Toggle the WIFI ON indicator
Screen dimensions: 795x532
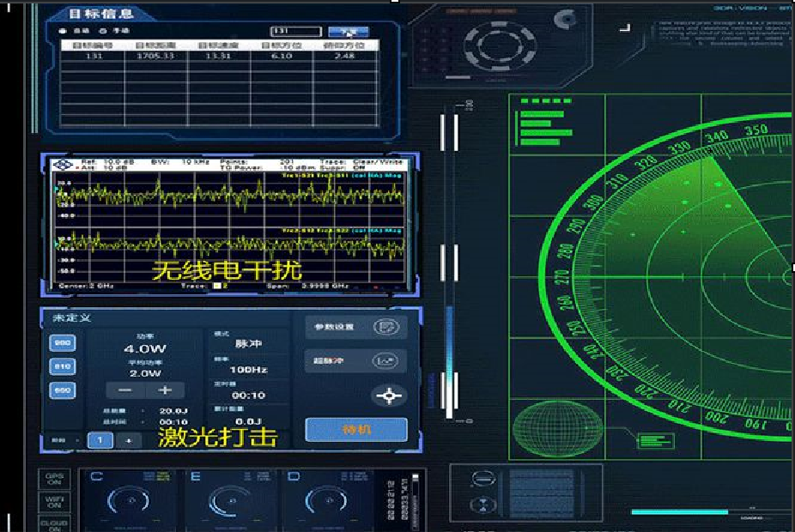click(54, 502)
